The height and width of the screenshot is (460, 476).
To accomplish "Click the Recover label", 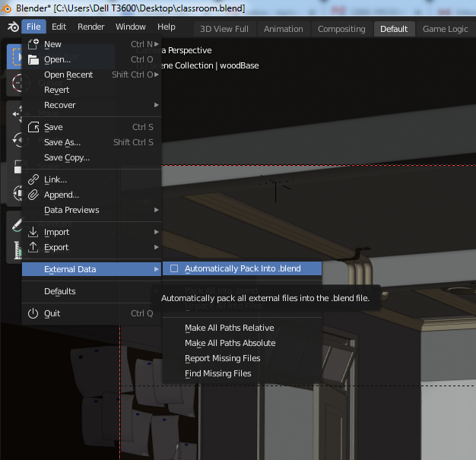I will point(60,105).
